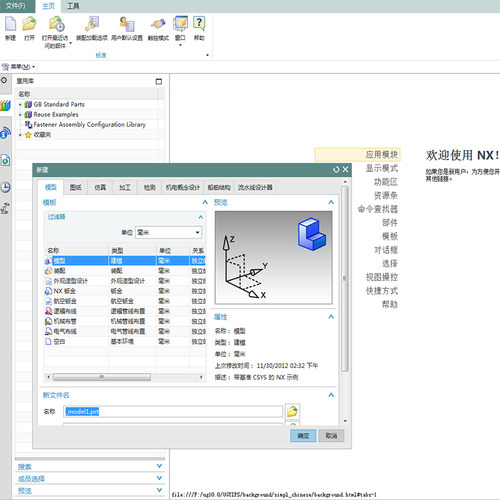Open the web browser sidebar icon
This screenshot has width=500, height=500.
click(5, 160)
